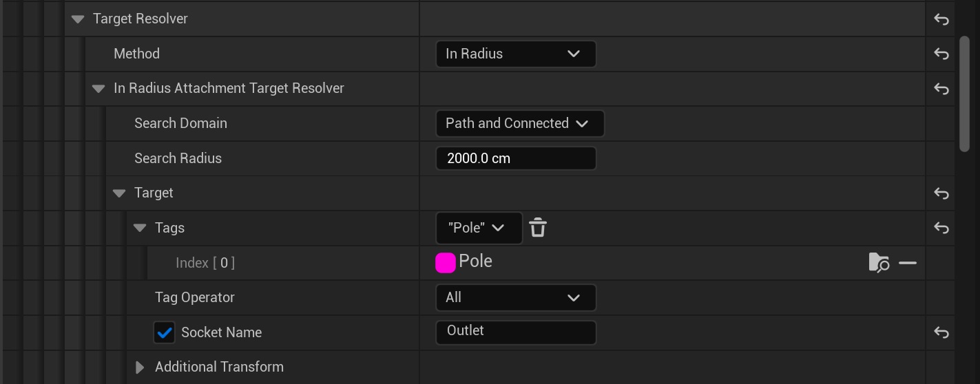Uncheck the Socket Name checkbox
This screenshot has height=384, width=980.
point(165,333)
